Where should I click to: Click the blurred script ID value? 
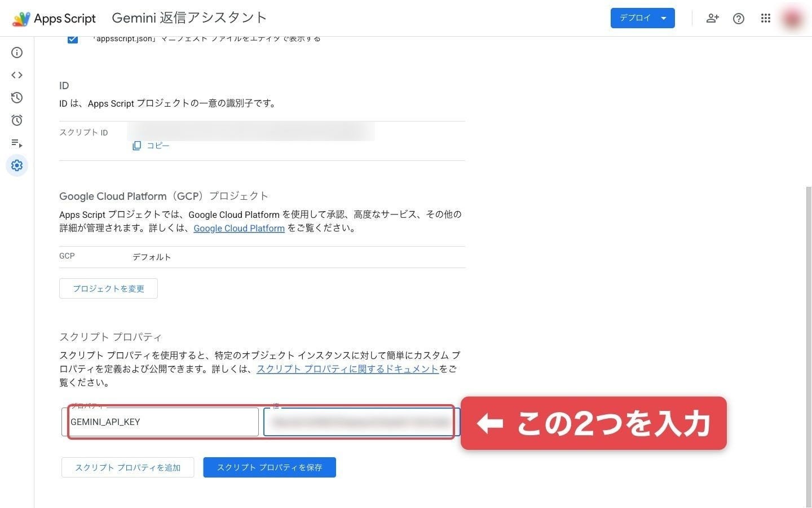click(x=251, y=131)
